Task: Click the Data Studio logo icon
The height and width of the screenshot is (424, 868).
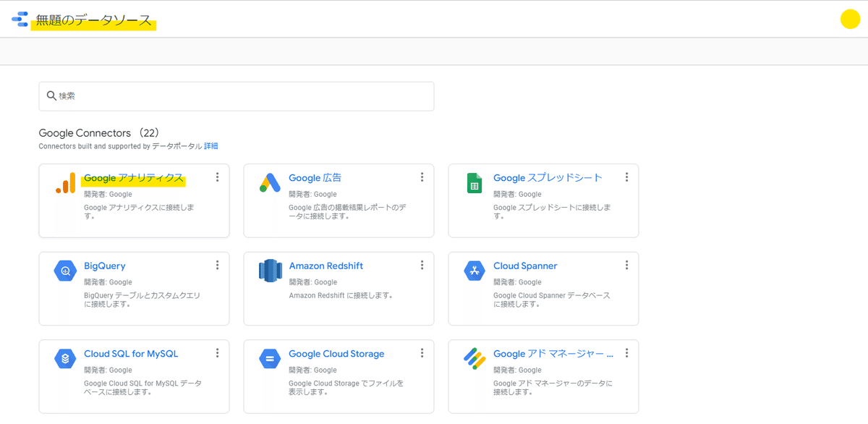Action: coord(20,20)
